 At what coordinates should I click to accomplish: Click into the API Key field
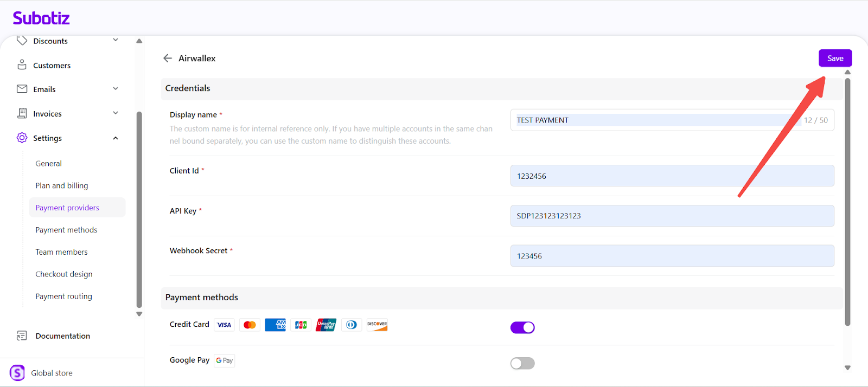pos(672,216)
